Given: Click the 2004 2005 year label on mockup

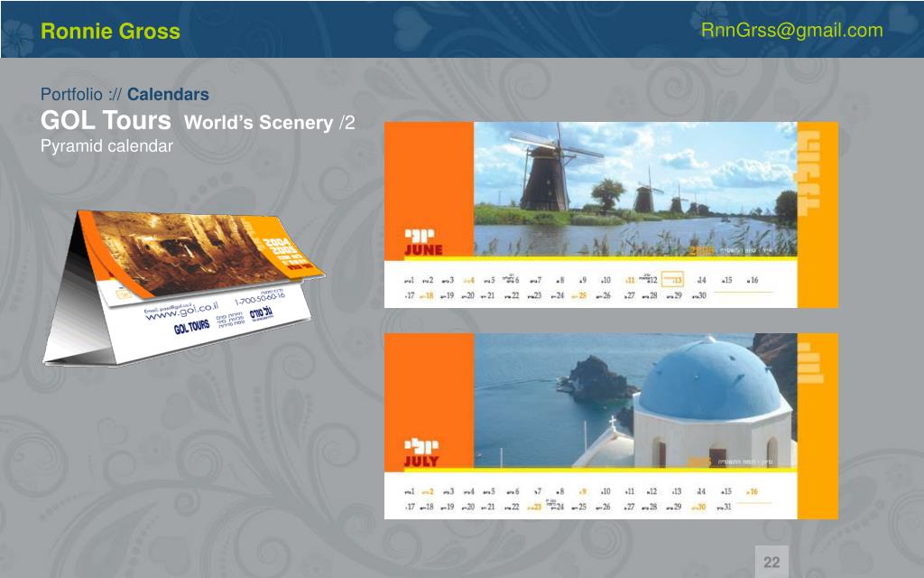Looking at the screenshot, I should click(x=280, y=246).
